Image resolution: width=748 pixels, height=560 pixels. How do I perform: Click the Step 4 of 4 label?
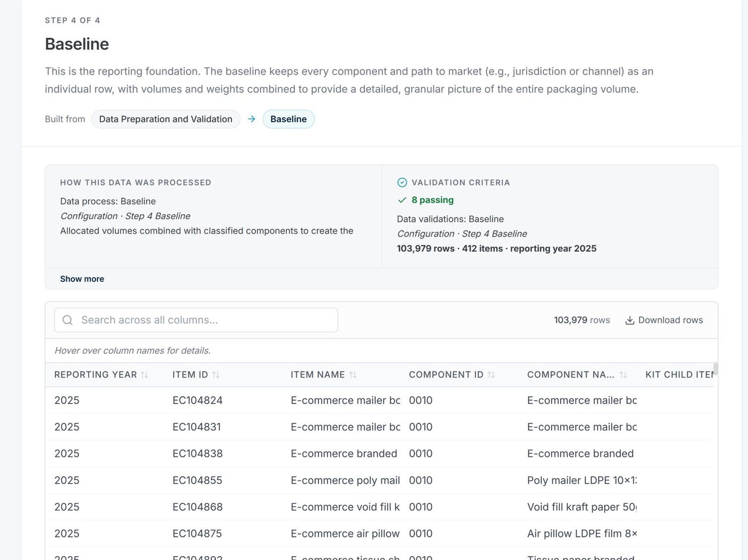pos(73,20)
